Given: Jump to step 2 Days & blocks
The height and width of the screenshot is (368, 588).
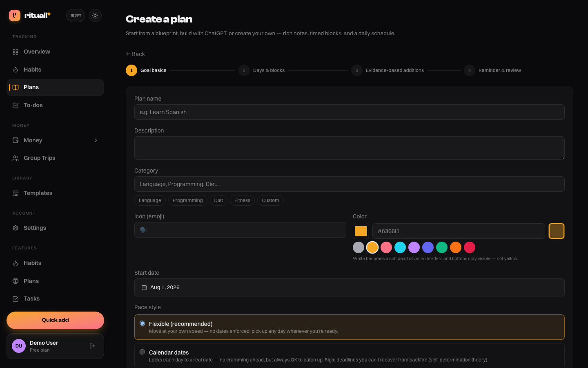Looking at the screenshot, I should click(262, 70).
